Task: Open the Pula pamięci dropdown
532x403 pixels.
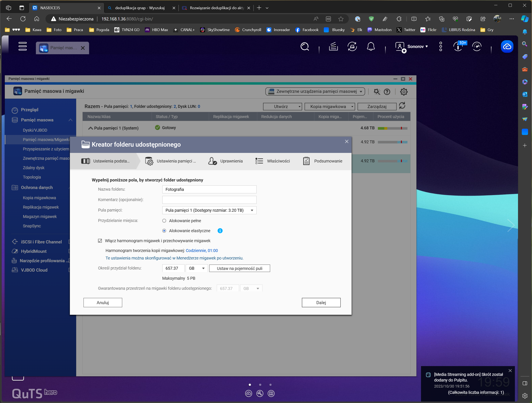Action: pyautogui.click(x=209, y=210)
